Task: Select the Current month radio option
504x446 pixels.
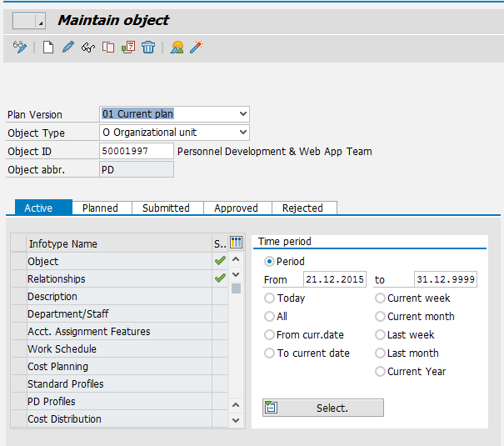Action: pos(380,317)
